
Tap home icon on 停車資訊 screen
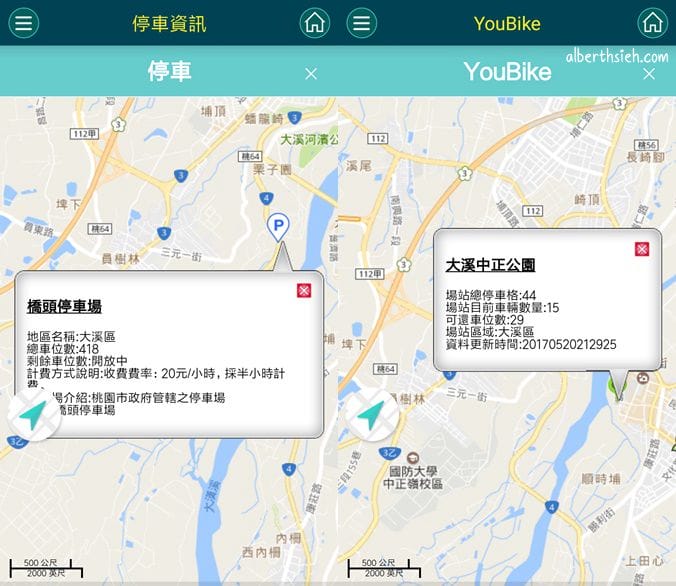[315, 23]
